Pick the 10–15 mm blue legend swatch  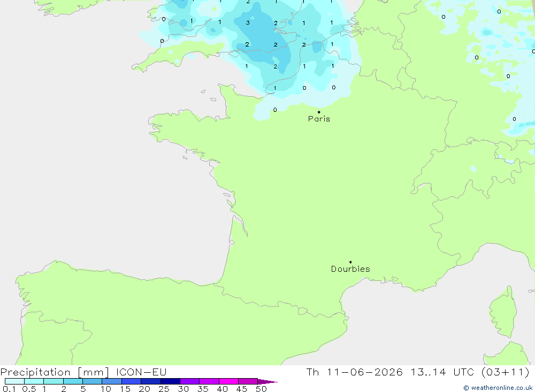(112, 381)
